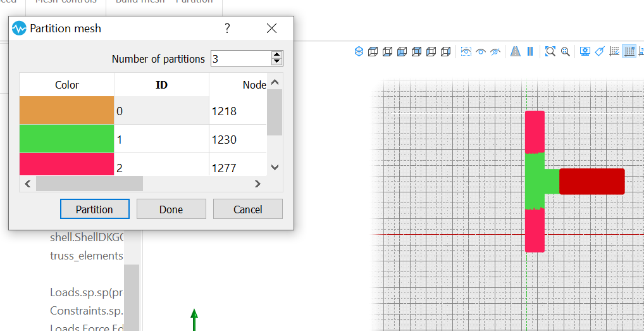This screenshot has width=644, height=331.
Task: Click the dark red mesh partition
Action: click(x=592, y=181)
